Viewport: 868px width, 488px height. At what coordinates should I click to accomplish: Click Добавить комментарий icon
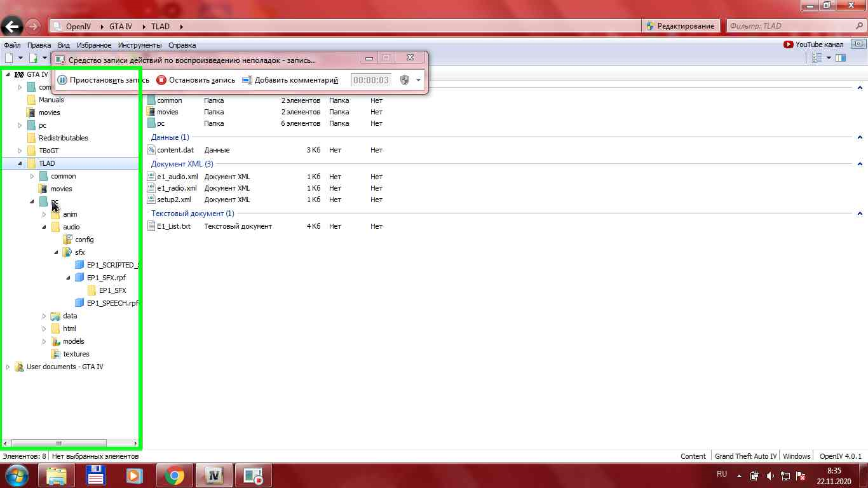tap(247, 80)
